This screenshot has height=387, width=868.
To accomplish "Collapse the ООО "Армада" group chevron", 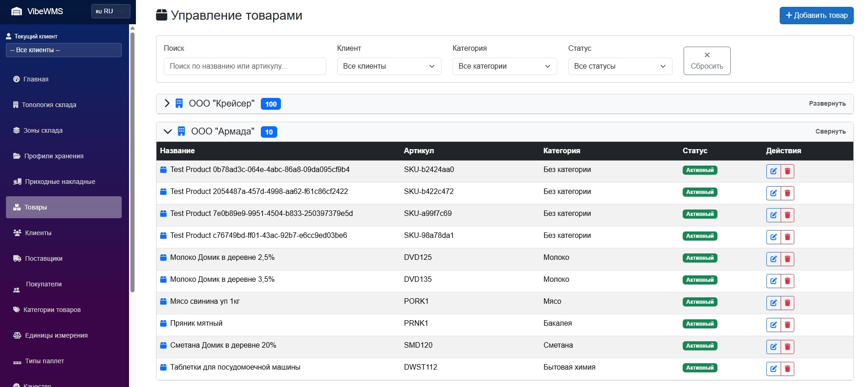I will 167,132.
